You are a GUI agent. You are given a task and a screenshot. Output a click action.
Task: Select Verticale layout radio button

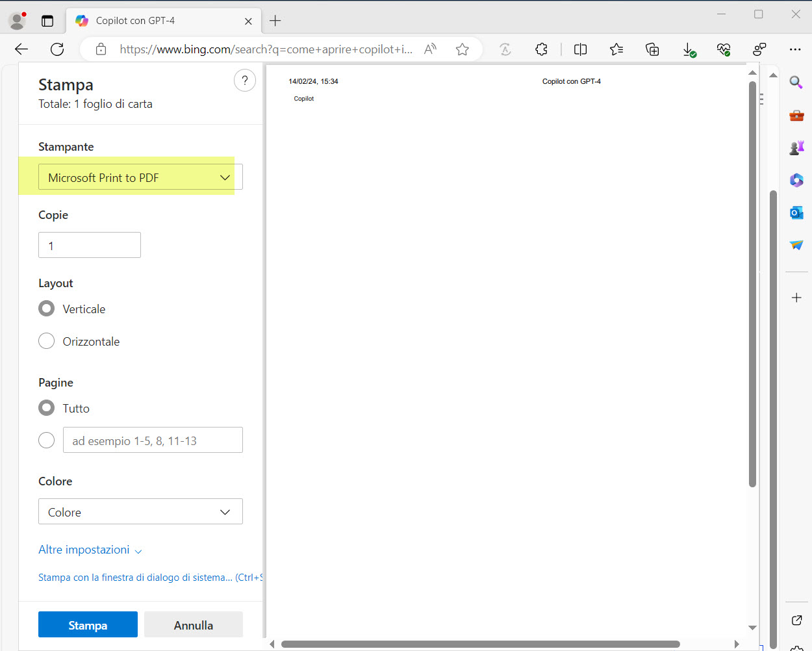click(x=46, y=309)
